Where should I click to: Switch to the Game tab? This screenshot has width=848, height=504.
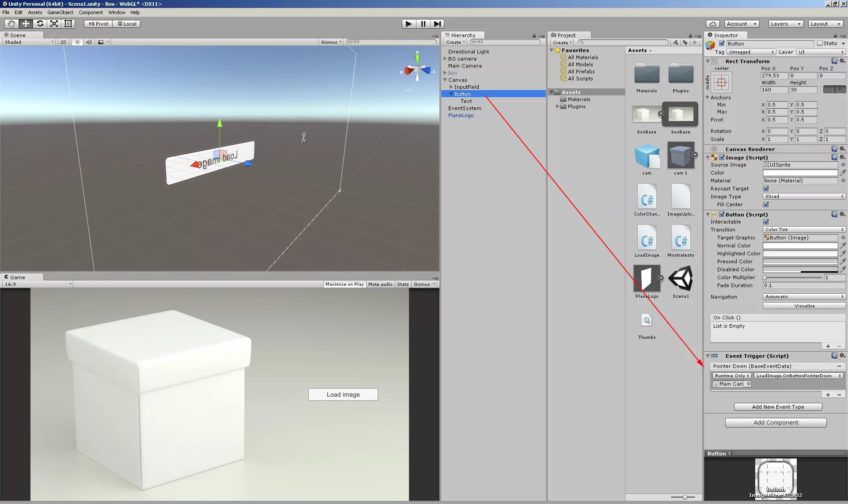pos(18,277)
